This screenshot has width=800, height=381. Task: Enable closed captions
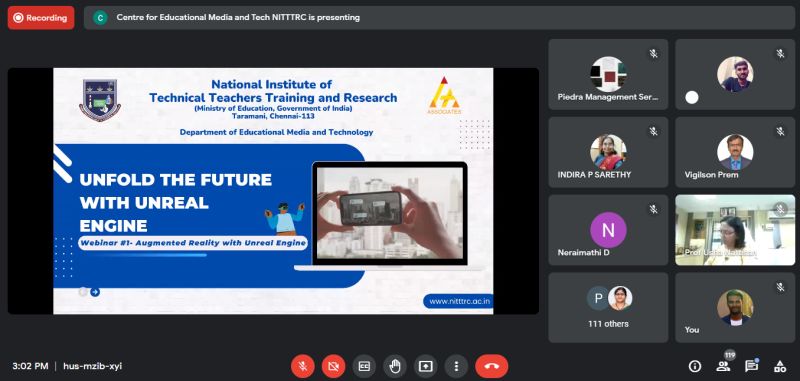364,366
